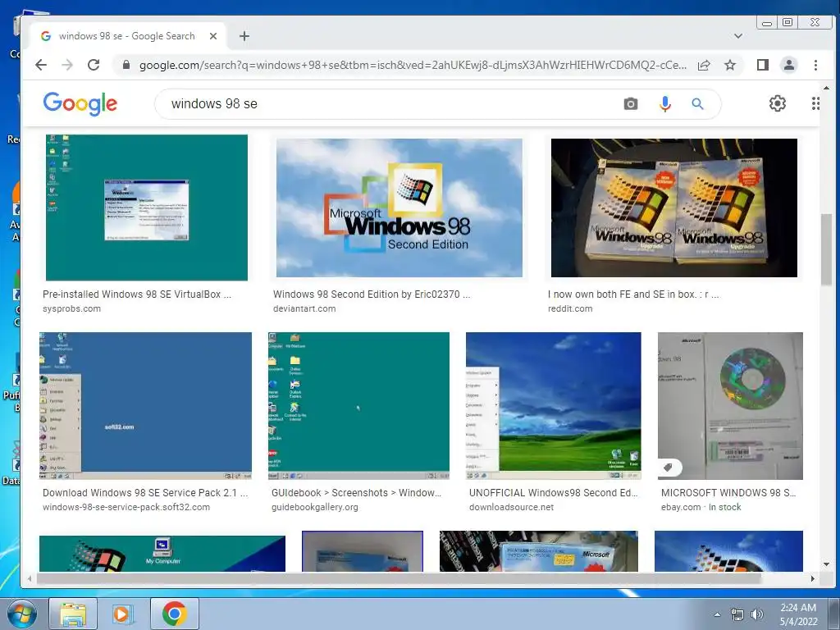Screen dimensions: 840x630
Task: Open the GUIdebook teal desktop screenshot
Action: click(359, 405)
